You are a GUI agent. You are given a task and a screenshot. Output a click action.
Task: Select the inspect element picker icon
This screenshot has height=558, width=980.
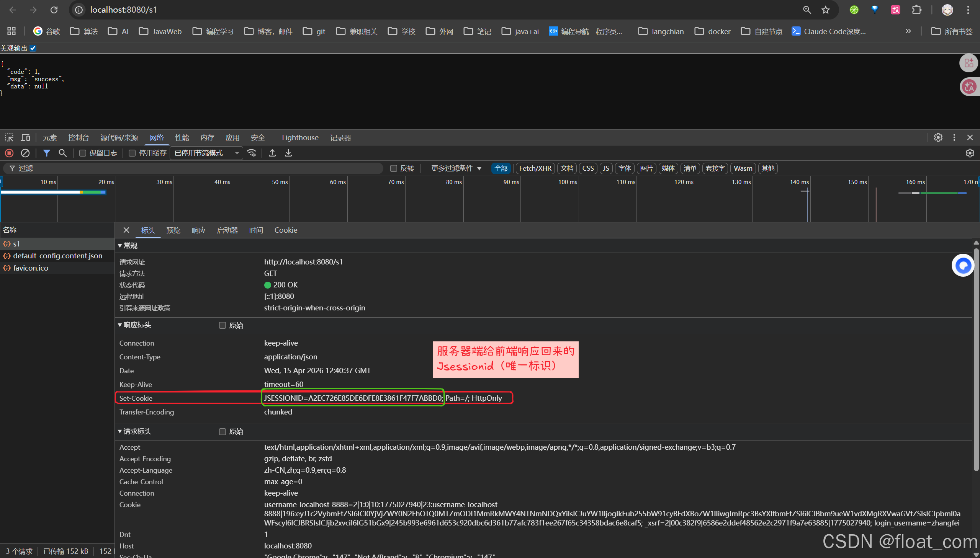(x=9, y=137)
